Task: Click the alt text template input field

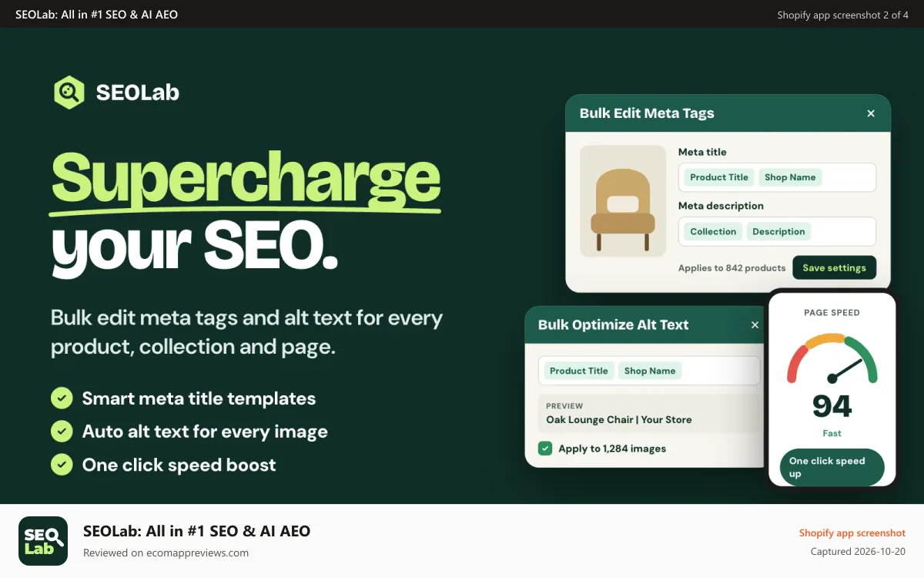Action: tap(649, 371)
